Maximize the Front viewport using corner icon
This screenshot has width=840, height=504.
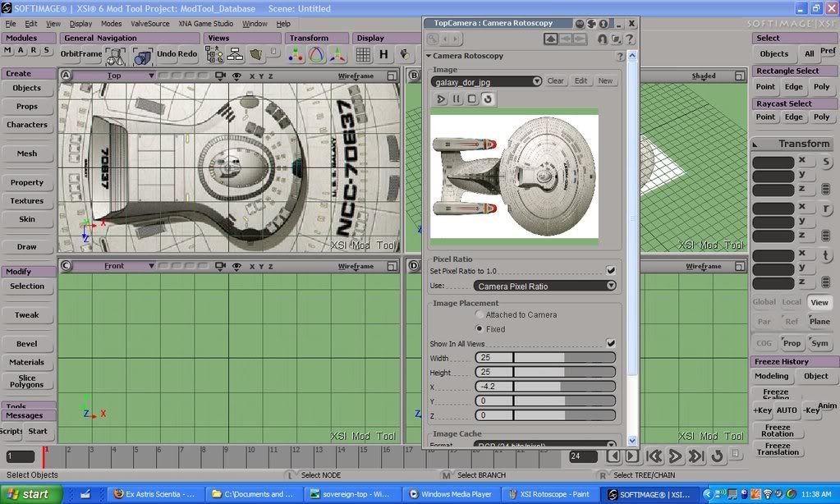392,266
